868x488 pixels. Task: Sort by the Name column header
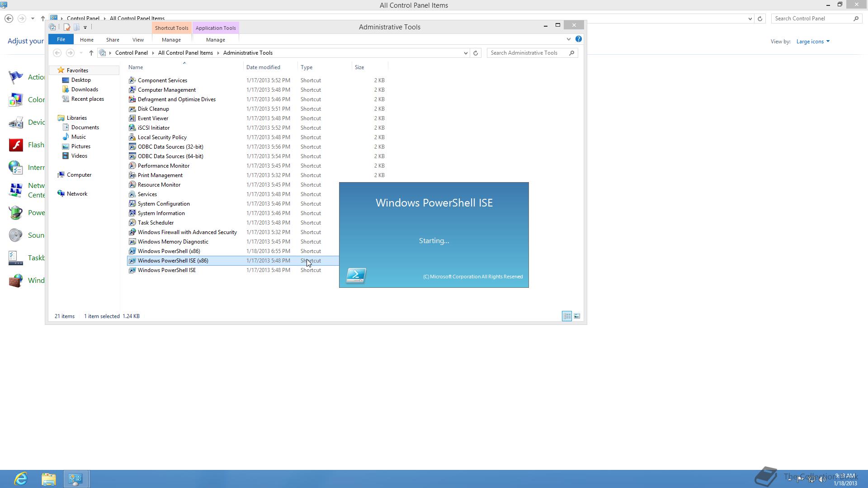(x=136, y=67)
